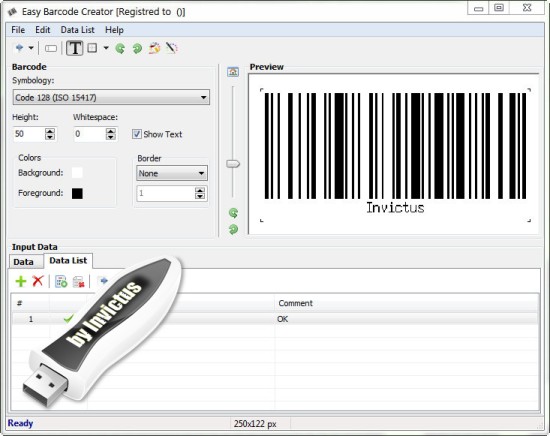
Task: Uncheck the Show Text checkbox
Action: (137, 134)
